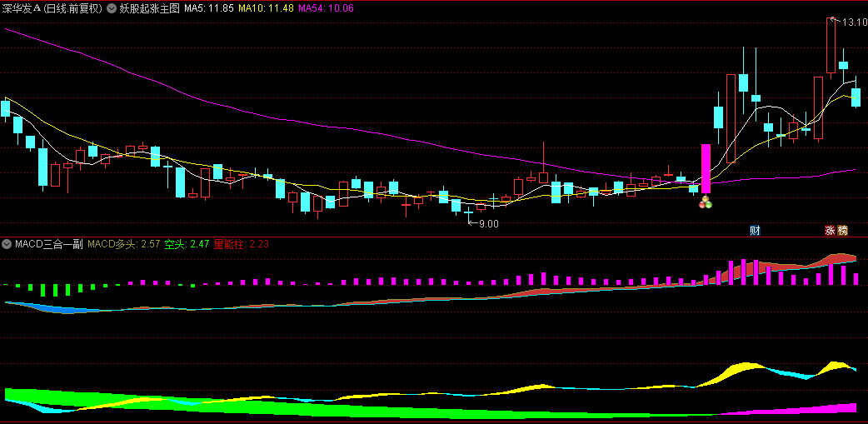868x424 pixels.
Task: Select the solid magenta breakout candle
Action: click(706, 169)
